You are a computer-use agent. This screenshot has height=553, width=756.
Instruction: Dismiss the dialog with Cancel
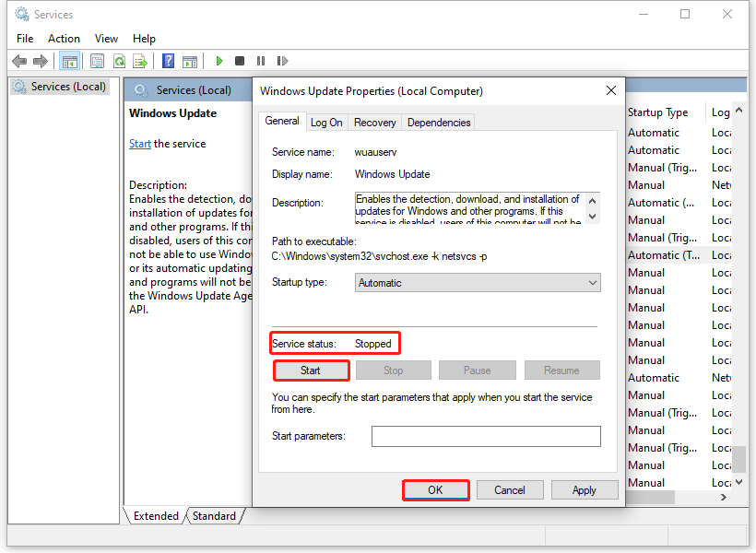pyautogui.click(x=510, y=490)
